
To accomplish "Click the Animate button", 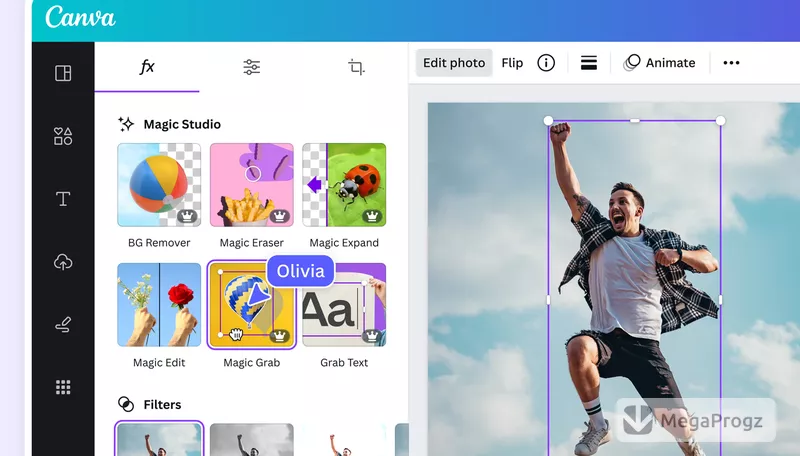I will 659,63.
